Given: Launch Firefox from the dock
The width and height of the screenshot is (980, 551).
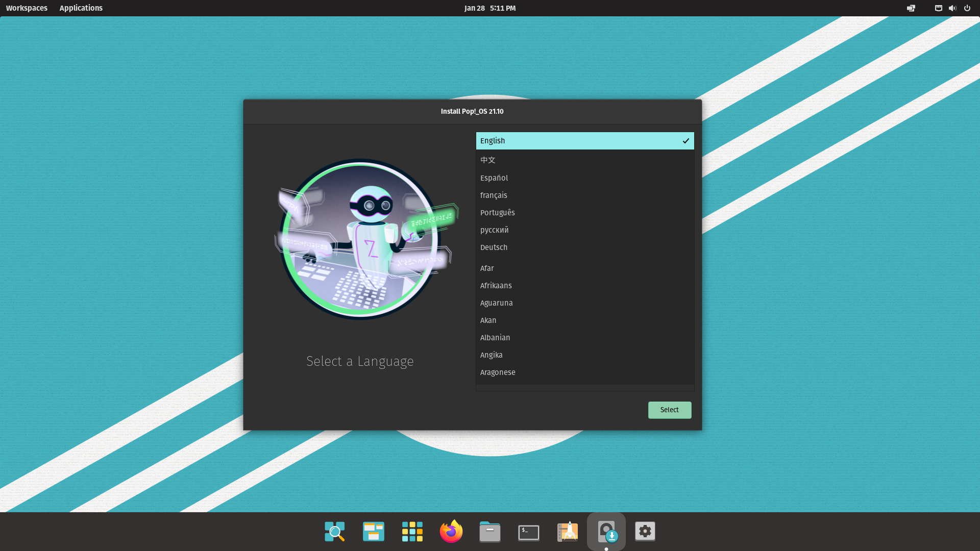Looking at the screenshot, I should [451, 532].
